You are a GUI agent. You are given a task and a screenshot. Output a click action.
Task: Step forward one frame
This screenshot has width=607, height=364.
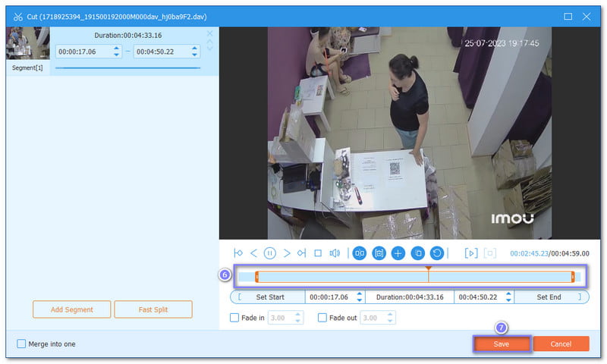pos(287,253)
